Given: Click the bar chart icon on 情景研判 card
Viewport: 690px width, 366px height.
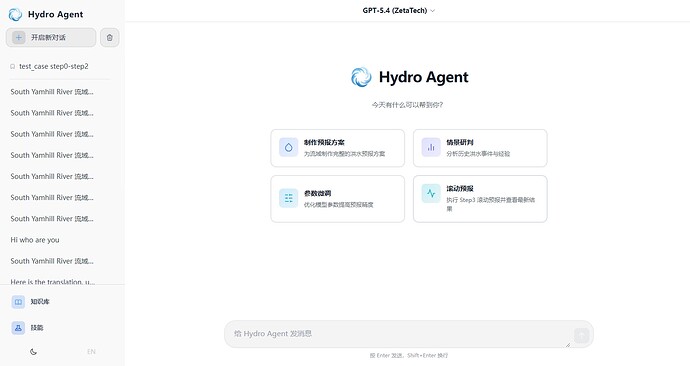Looking at the screenshot, I should [x=431, y=147].
